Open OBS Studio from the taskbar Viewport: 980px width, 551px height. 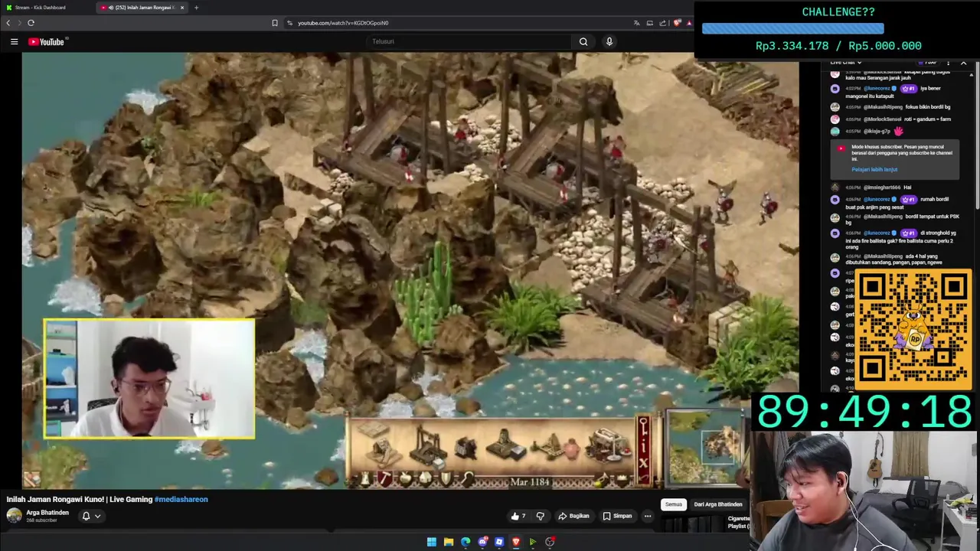(550, 542)
